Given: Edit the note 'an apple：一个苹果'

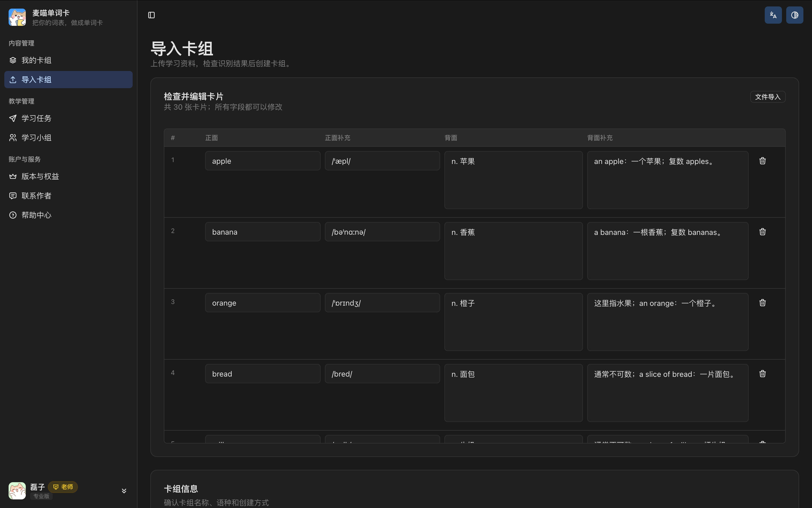Looking at the screenshot, I should [668, 180].
